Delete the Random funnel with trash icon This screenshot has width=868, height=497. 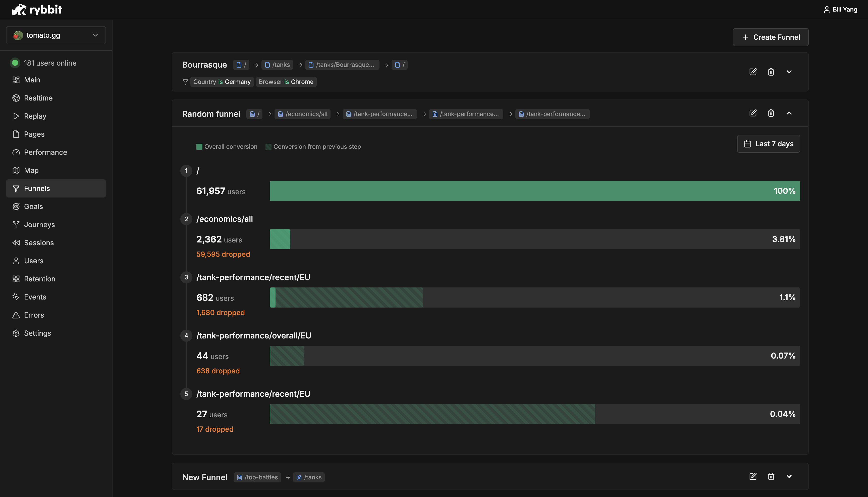[771, 113]
